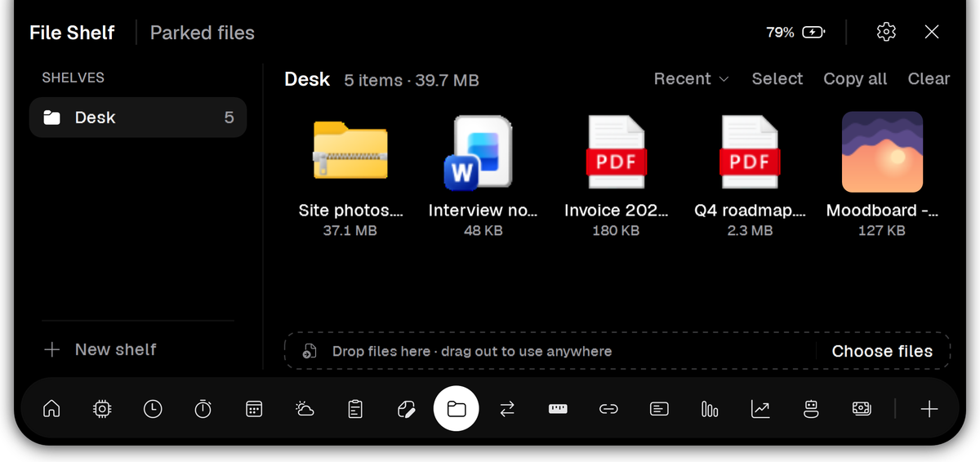Screen dimensions: 980x462
Task: Click the '2.3 MB' file size
Action: (750, 231)
